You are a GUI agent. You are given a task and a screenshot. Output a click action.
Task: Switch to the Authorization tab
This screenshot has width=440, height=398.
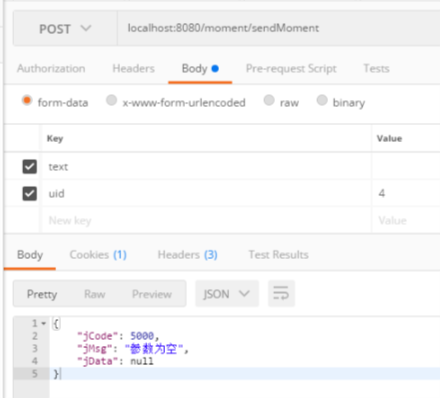[x=51, y=68]
